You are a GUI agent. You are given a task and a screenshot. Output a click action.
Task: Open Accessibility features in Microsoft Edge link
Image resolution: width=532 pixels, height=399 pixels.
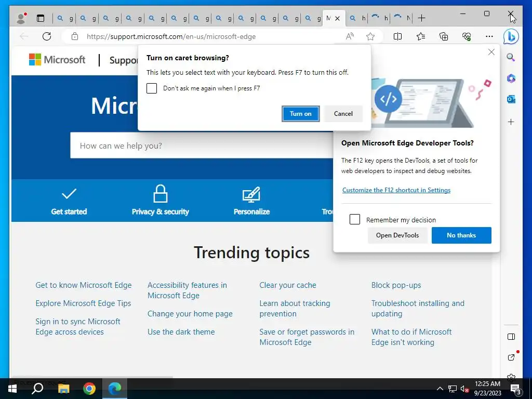(x=187, y=290)
